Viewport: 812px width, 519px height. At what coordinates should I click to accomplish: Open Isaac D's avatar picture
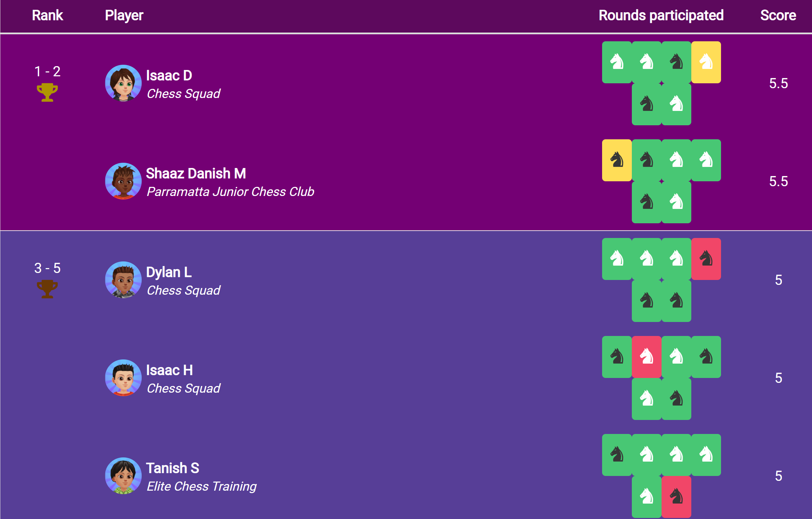click(123, 83)
